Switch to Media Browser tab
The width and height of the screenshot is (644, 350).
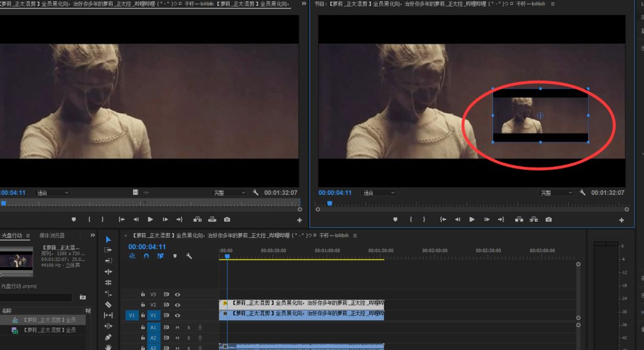tap(52, 236)
